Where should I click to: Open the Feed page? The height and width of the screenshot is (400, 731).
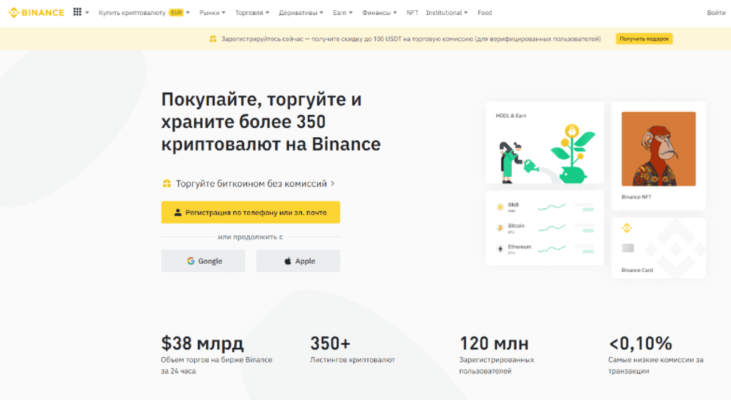[484, 13]
